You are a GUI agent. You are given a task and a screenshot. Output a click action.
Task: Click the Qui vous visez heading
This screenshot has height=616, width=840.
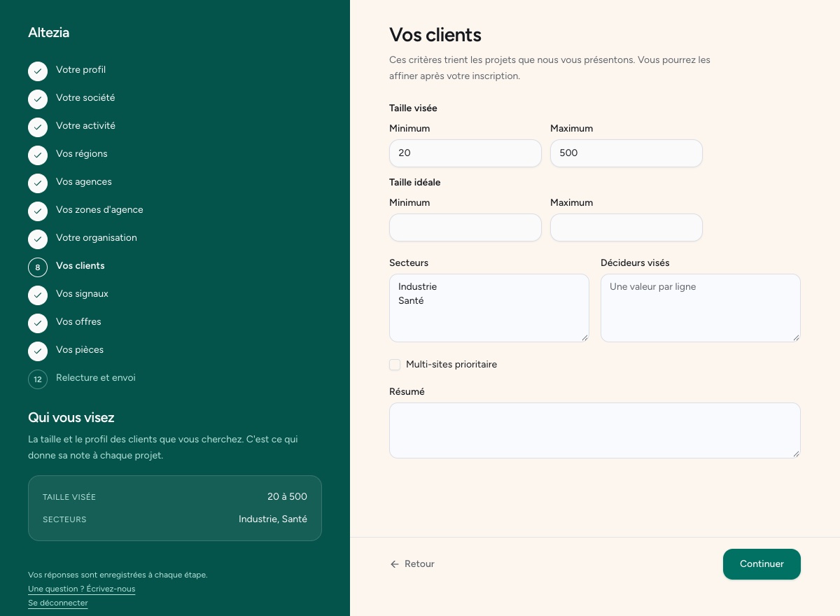click(71, 418)
